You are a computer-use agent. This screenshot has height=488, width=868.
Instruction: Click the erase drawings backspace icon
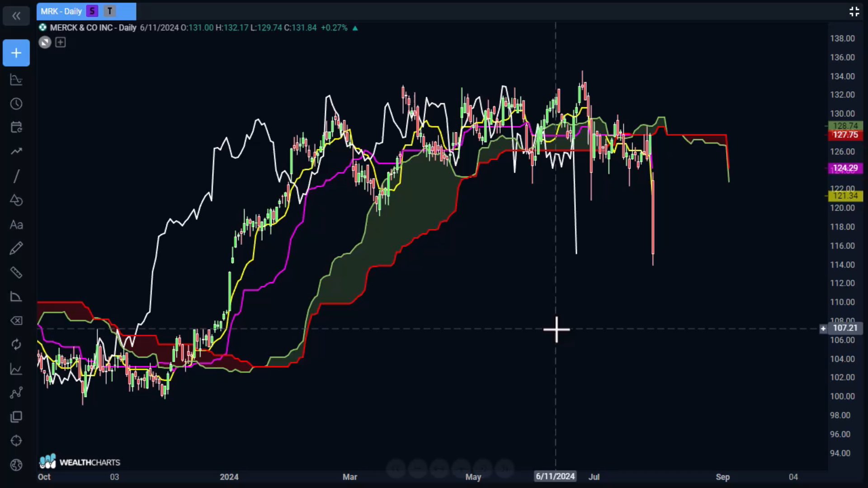click(16, 321)
